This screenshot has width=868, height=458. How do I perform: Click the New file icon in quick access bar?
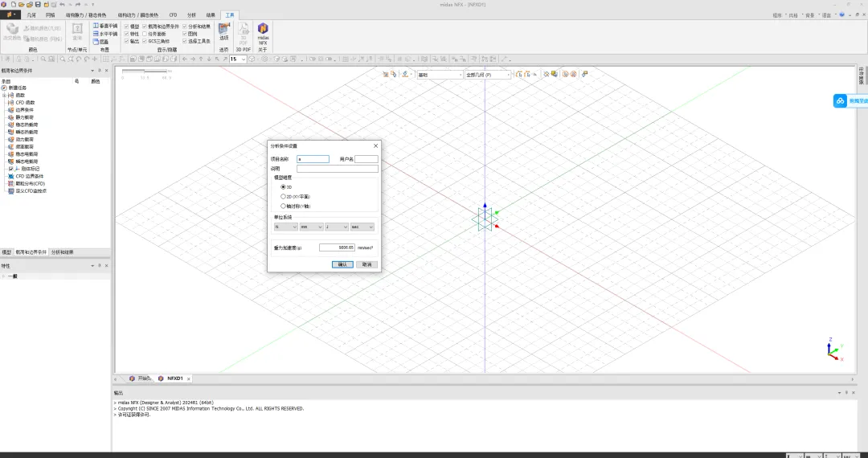click(x=14, y=5)
